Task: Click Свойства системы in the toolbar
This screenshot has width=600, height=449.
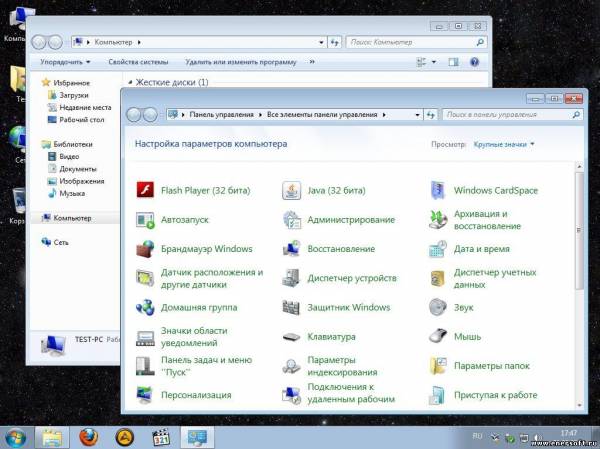Action: tap(138, 62)
